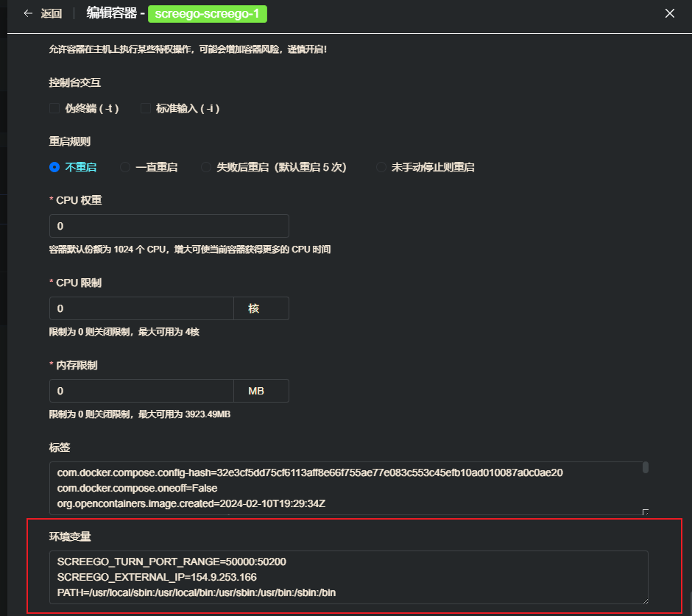
Task: Click the CPU 权重 input field
Action: 169,226
